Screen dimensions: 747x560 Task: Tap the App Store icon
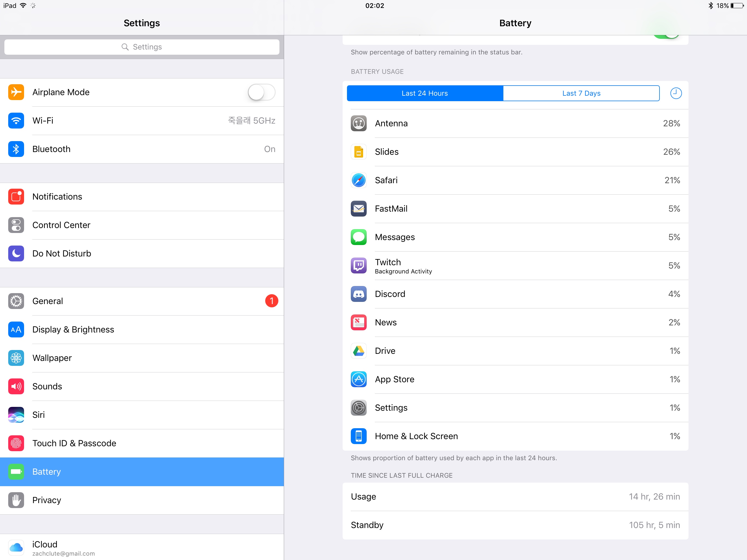point(359,379)
